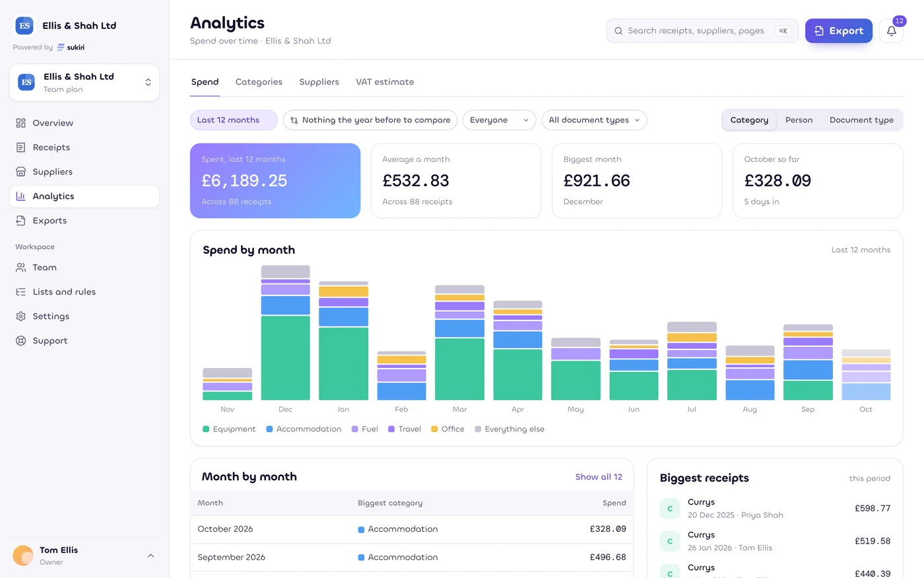Click the Lists and rules icon
Screen dimensions: 924x578
pyautogui.click(x=21, y=292)
